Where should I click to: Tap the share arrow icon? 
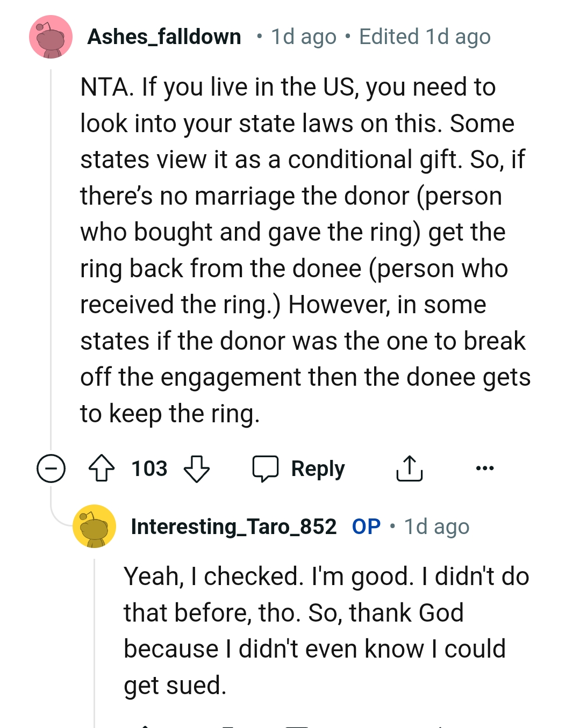(410, 468)
